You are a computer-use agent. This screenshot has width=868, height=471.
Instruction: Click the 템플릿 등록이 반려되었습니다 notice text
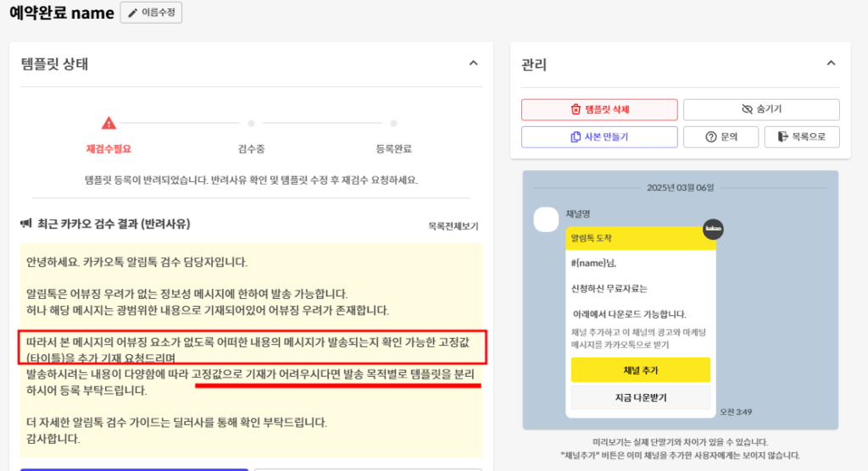(251, 180)
